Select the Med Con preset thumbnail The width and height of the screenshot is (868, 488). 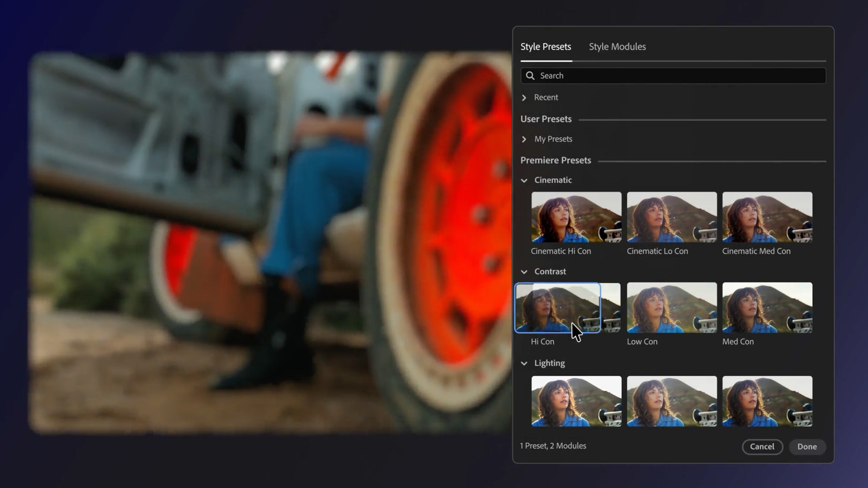click(767, 308)
